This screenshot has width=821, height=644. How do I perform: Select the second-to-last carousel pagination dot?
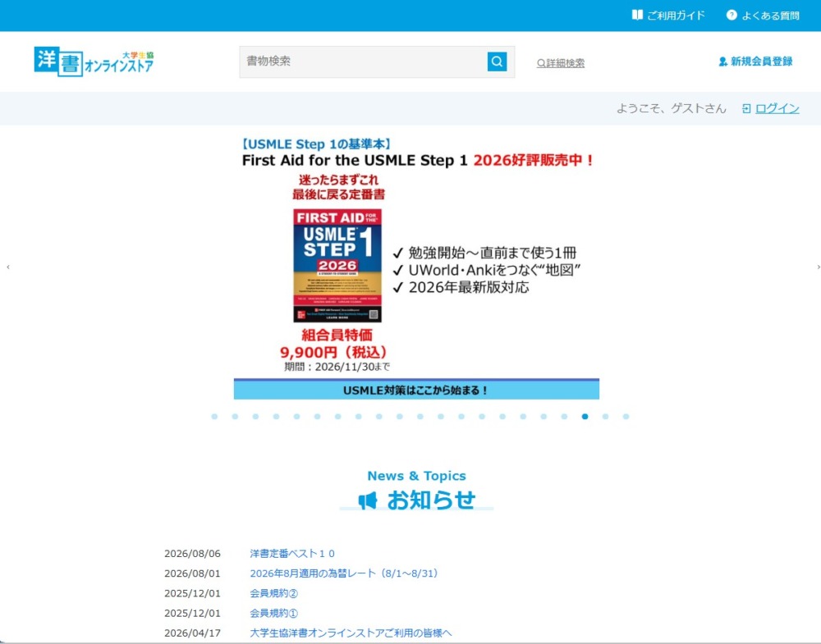(x=605, y=417)
